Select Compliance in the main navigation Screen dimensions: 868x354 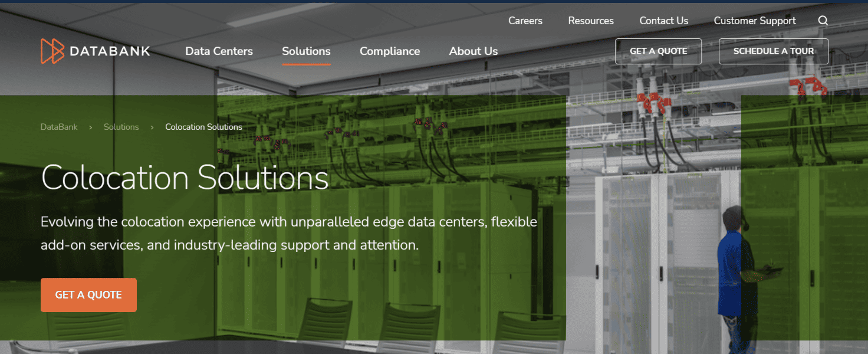point(390,51)
